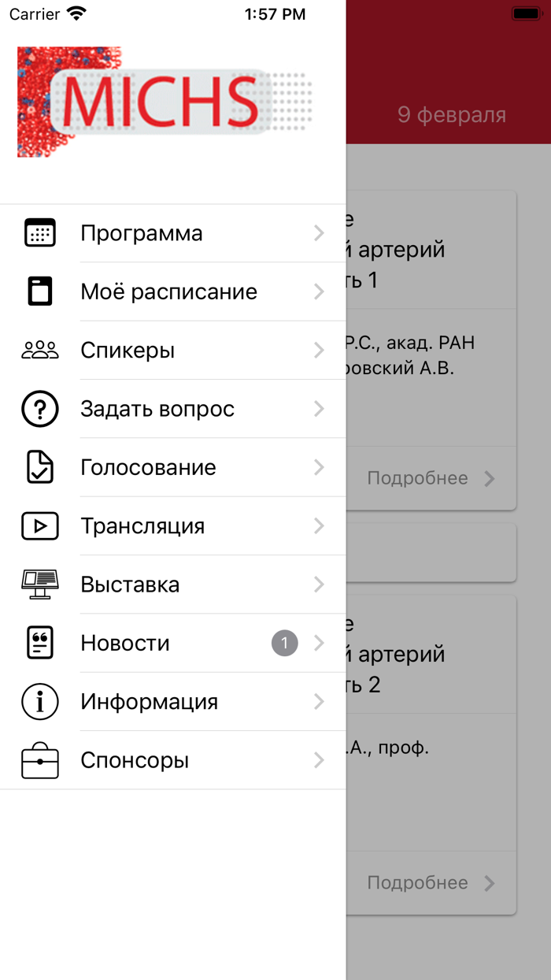The width and height of the screenshot is (551, 980).
Task: Tap the question mark icon for Задать вопрос
Action: pyautogui.click(x=40, y=409)
